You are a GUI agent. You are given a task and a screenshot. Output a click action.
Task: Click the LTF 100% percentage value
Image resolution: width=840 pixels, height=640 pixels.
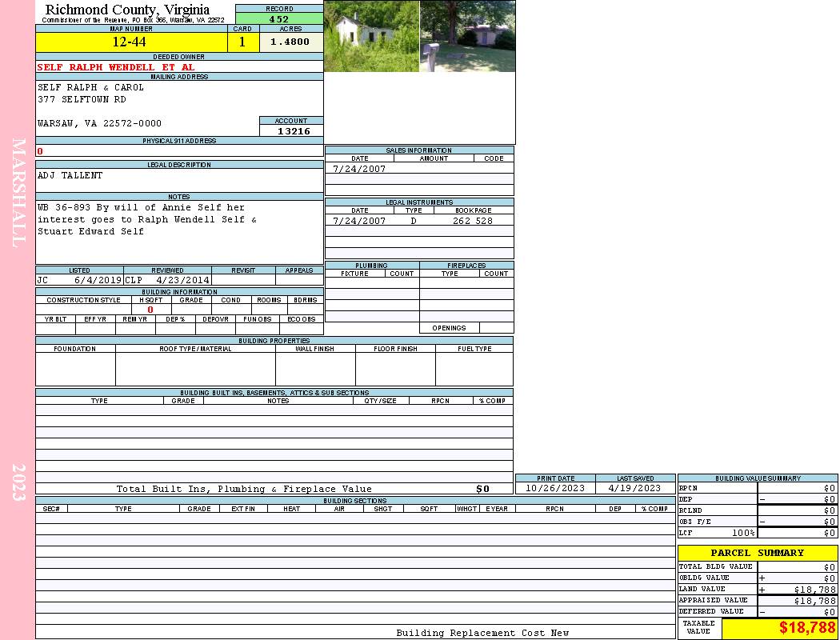[x=743, y=533]
